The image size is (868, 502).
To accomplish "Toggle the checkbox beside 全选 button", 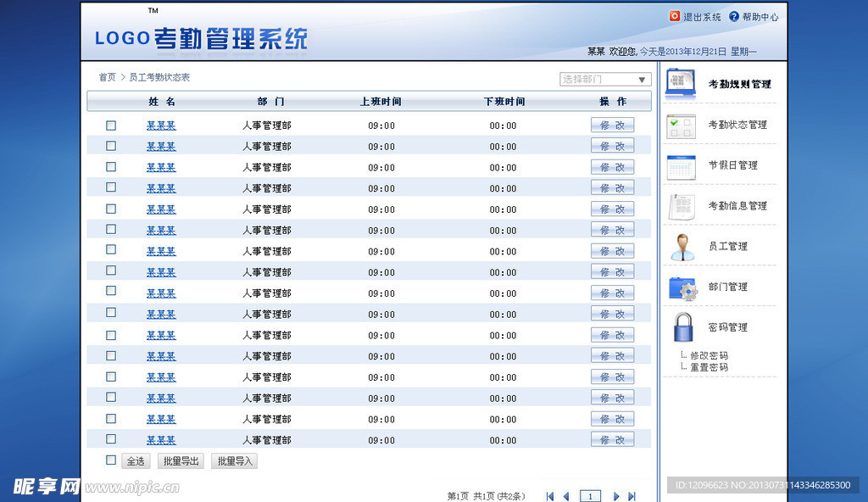I will pos(111,460).
